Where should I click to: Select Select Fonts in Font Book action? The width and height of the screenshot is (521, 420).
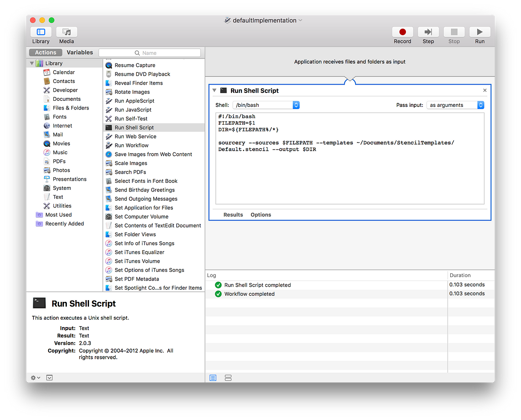[x=146, y=181]
